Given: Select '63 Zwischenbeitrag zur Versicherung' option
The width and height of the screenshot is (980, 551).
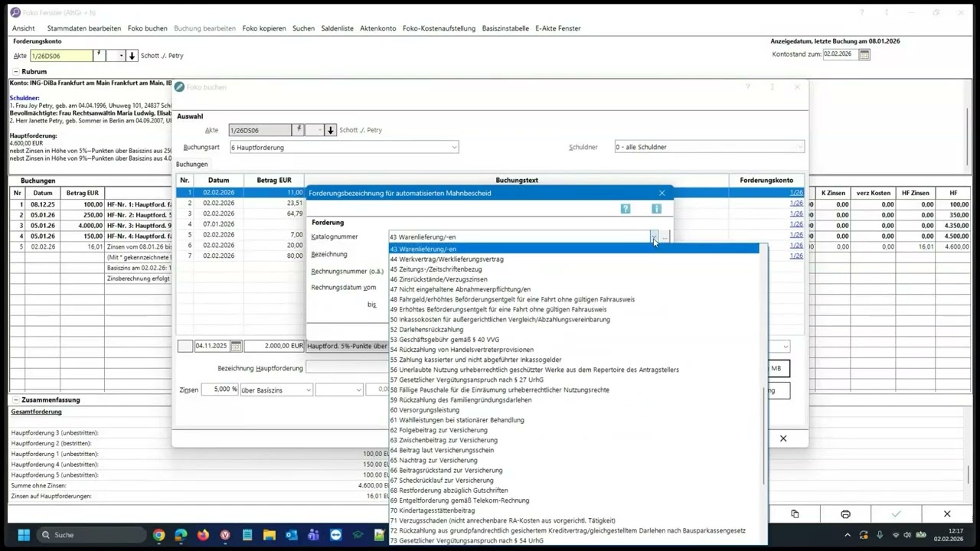Looking at the screenshot, I should 574,440.
